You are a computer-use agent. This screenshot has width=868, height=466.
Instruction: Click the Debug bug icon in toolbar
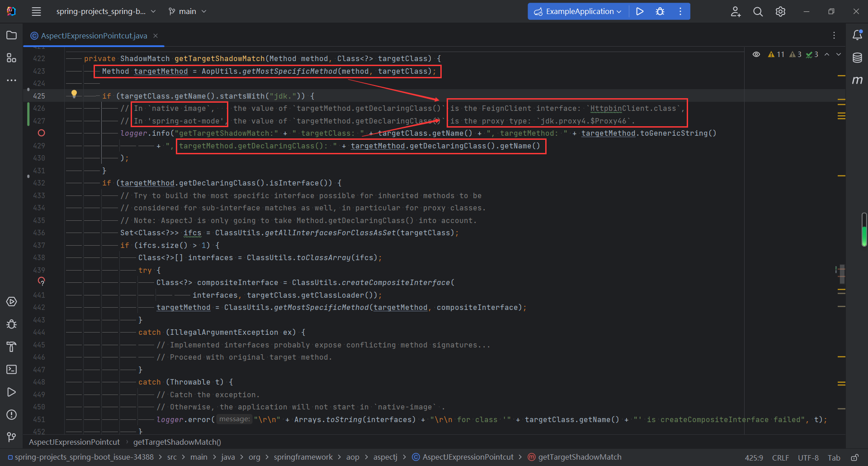click(660, 11)
